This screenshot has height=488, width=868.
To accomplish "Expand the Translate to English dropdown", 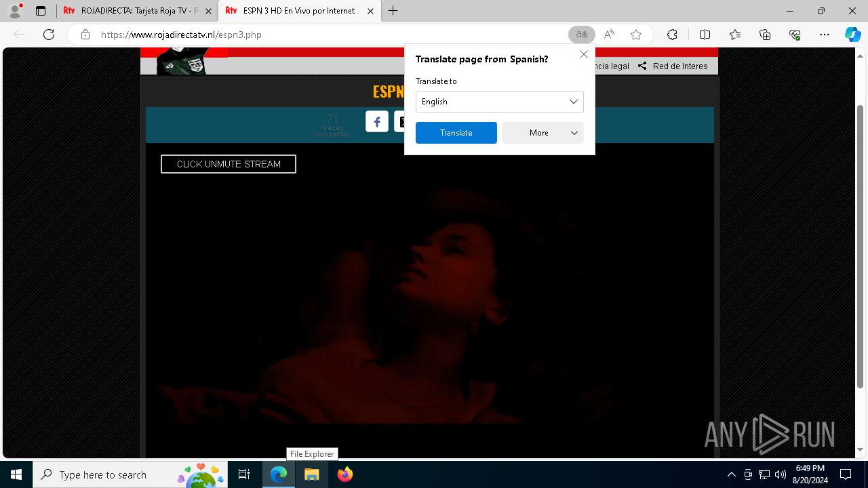I will 499,102.
